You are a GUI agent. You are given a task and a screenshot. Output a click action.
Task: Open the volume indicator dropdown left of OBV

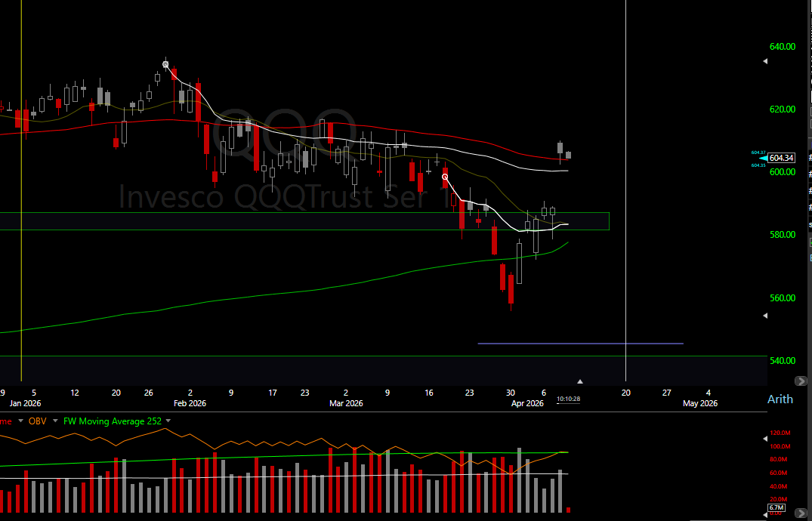coord(20,421)
